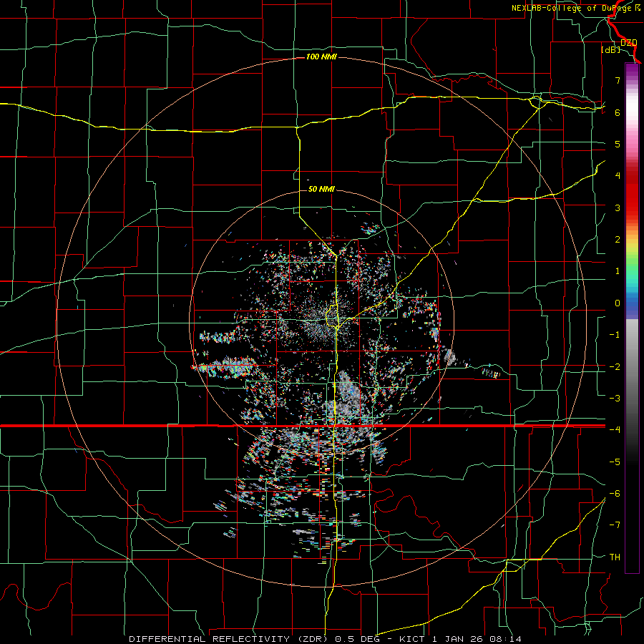Click the [dB] units label

(x=610, y=49)
